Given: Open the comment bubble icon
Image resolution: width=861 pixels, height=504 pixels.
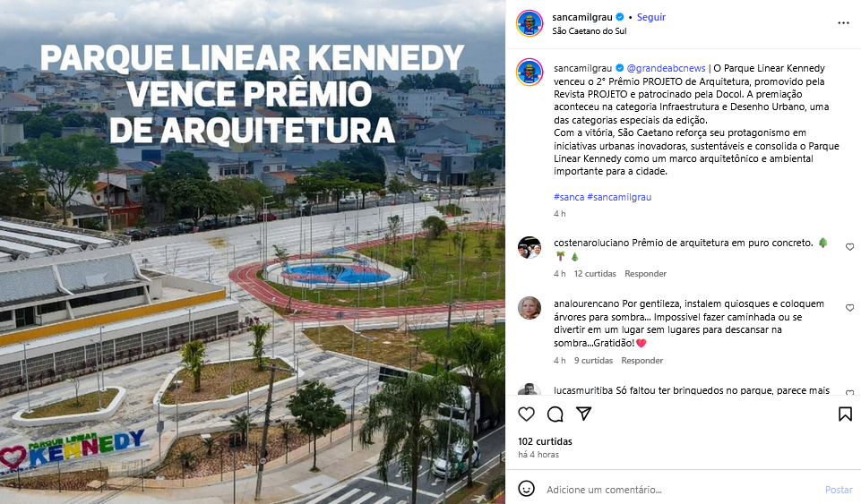Looking at the screenshot, I should [x=555, y=414].
